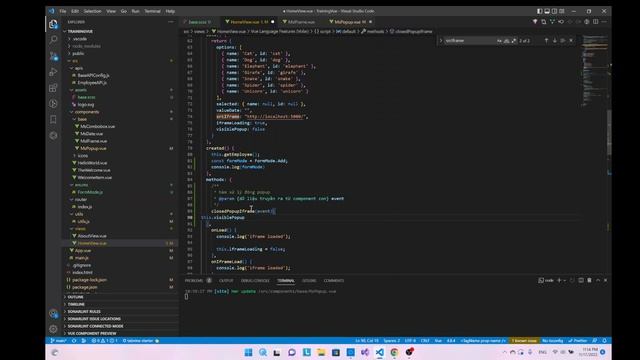Expand the Vue Component Preview section
This screenshot has width=640, height=360.
tap(92, 333)
